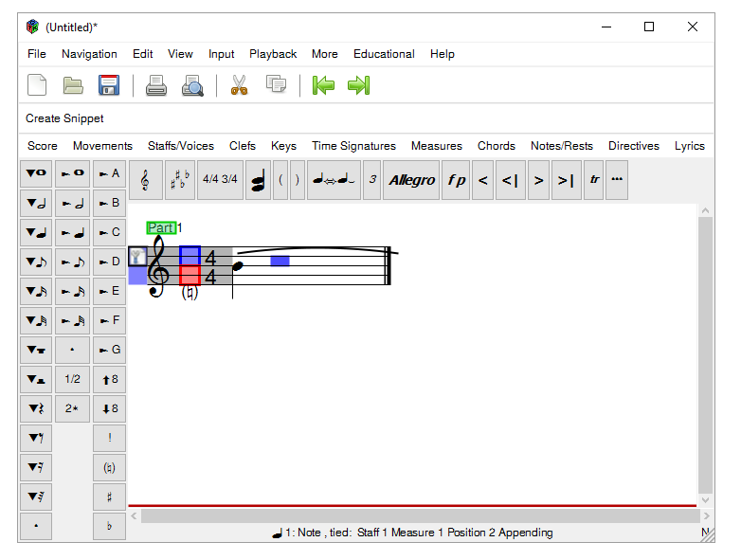Viewport: 741px width, 560px height.
Task: Expand the Time Signatures object menu
Action: tap(354, 146)
